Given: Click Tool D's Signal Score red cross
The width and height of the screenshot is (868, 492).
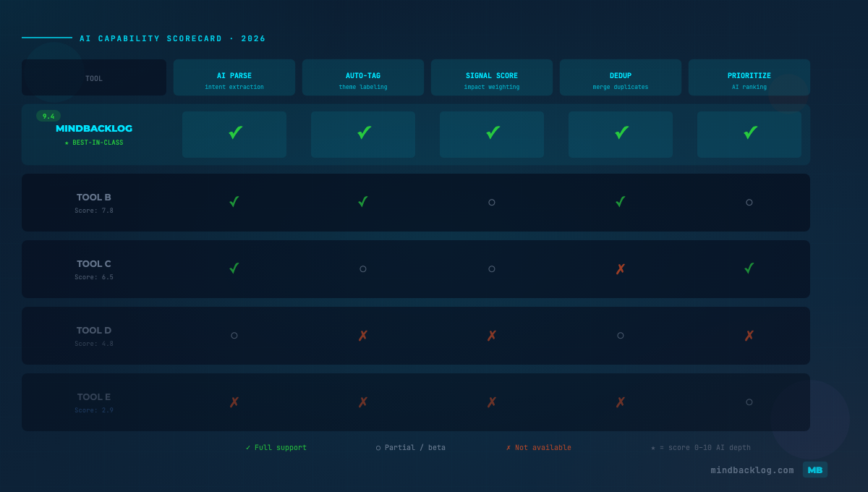Looking at the screenshot, I should click(x=492, y=336).
